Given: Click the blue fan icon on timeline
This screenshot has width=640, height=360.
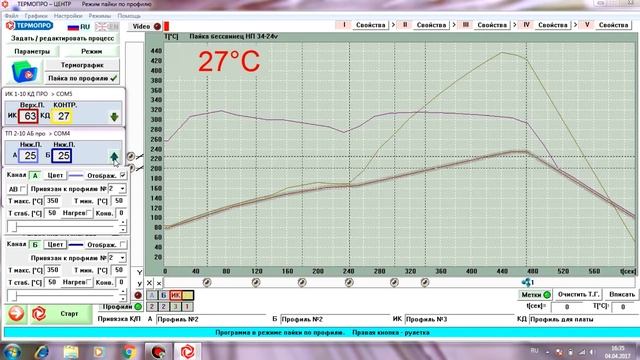Looking at the screenshot, I should click(x=527, y=282).
